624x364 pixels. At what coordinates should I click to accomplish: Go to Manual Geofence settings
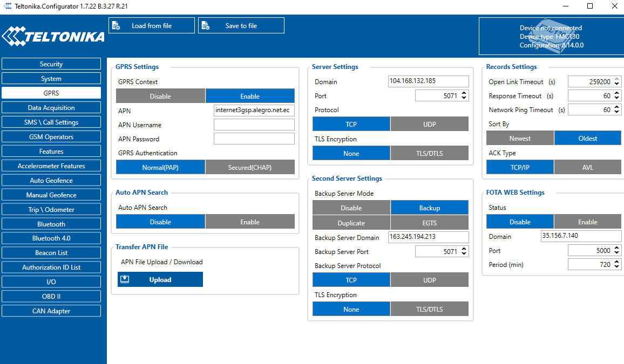[x=51, y=195]
